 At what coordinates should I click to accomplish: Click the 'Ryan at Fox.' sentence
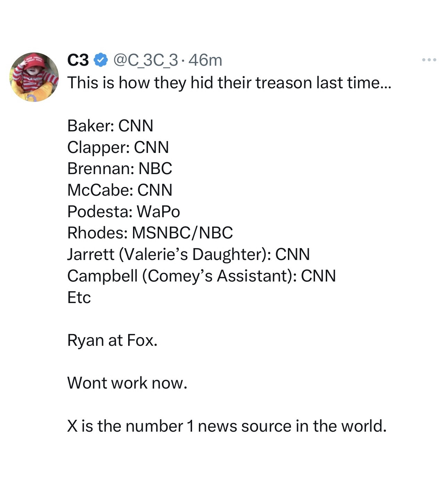pos(112,340)
